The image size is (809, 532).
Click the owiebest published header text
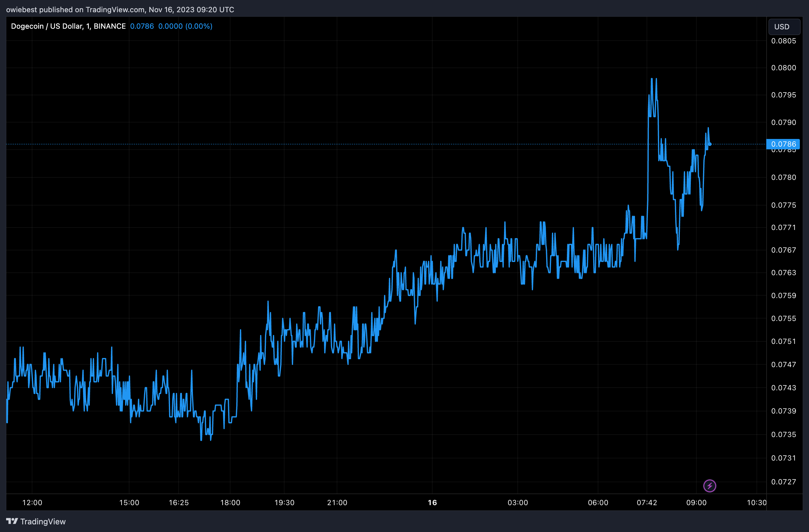[x=120, y=9]
